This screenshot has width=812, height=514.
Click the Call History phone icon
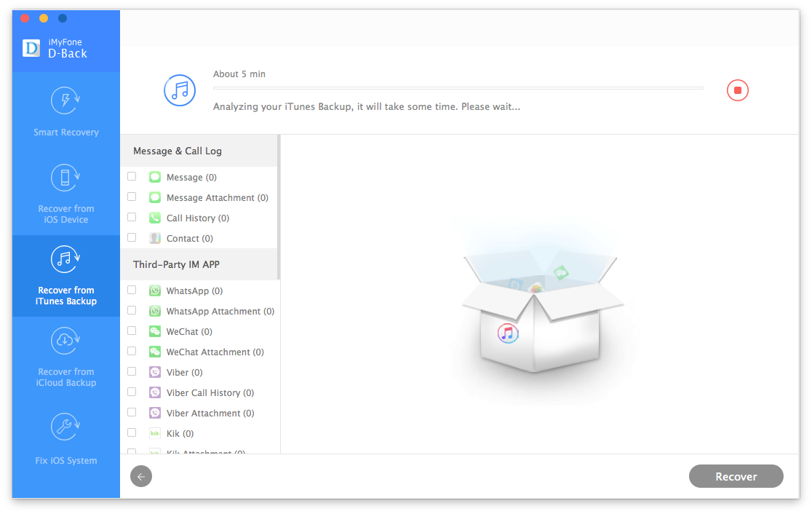pyautogui.click(x=155, y=218)
